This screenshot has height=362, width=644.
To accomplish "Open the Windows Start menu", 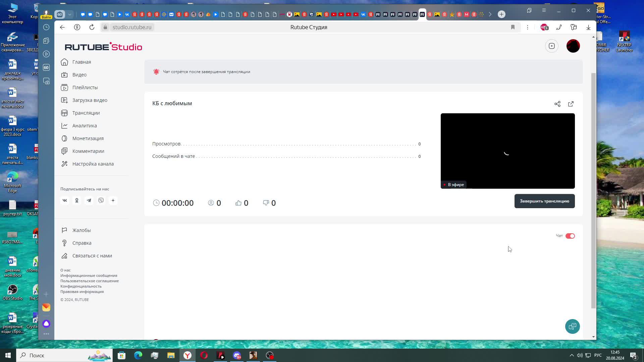I will [x=8, y=355].
